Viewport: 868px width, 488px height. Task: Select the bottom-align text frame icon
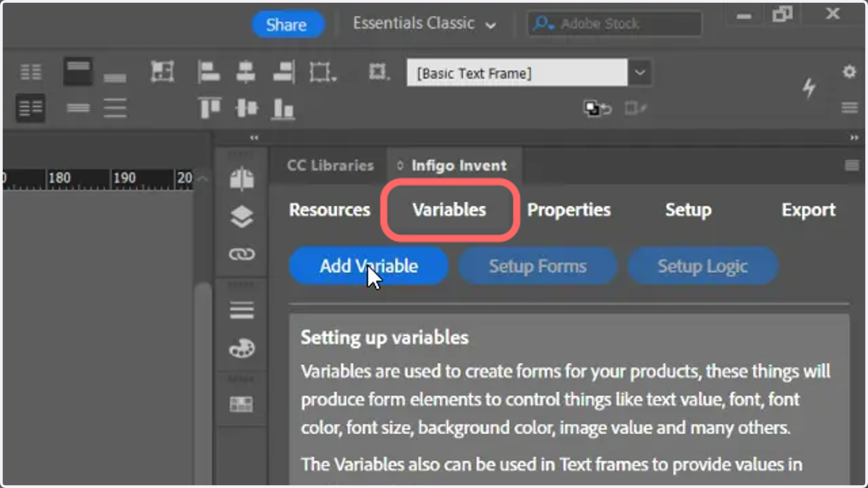point(115,77)
